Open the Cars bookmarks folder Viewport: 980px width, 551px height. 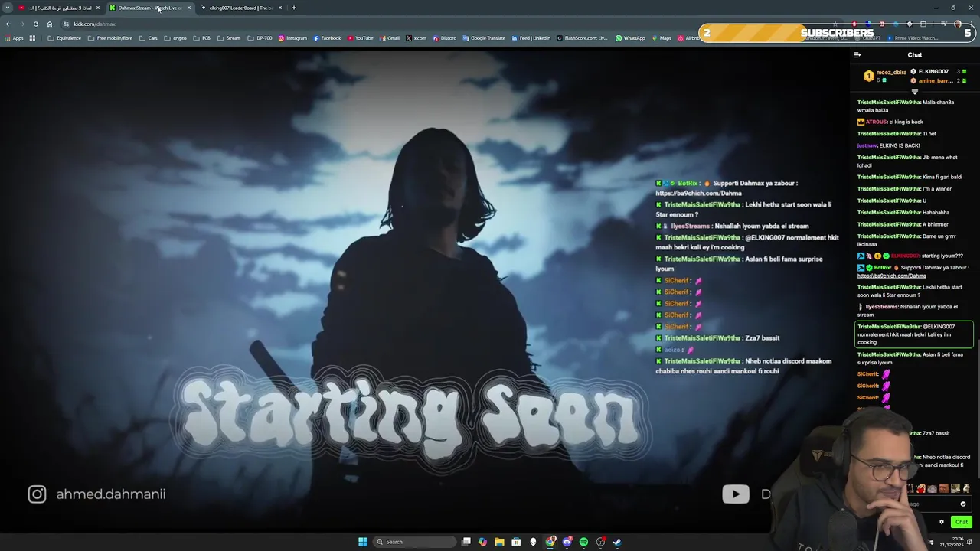[x=149, y=38]
